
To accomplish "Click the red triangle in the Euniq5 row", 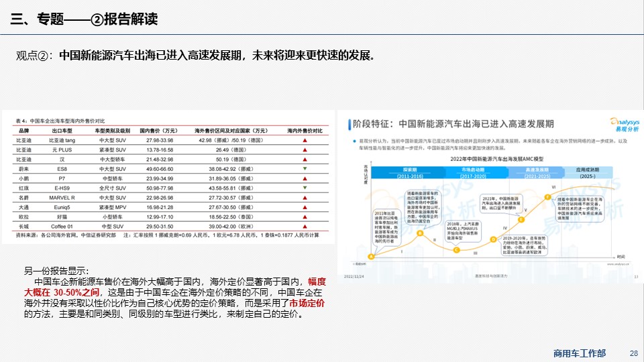I will pos(305,207).
